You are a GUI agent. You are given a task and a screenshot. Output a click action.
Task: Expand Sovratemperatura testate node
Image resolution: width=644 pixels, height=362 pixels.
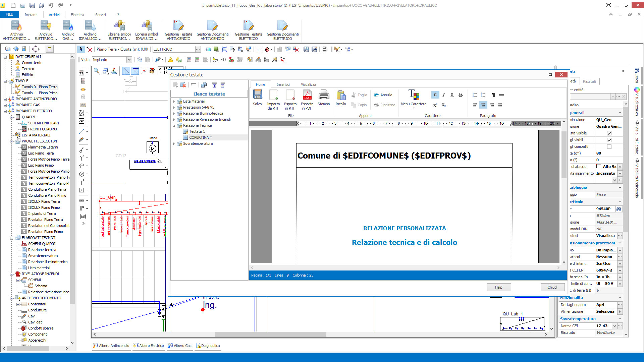[174, 144]
